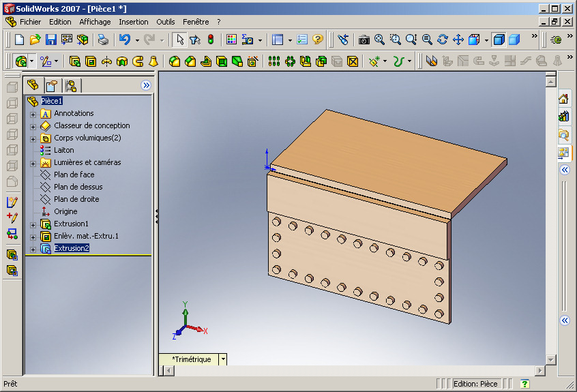Click the Help question mark toolbar icon

[318, 40]
